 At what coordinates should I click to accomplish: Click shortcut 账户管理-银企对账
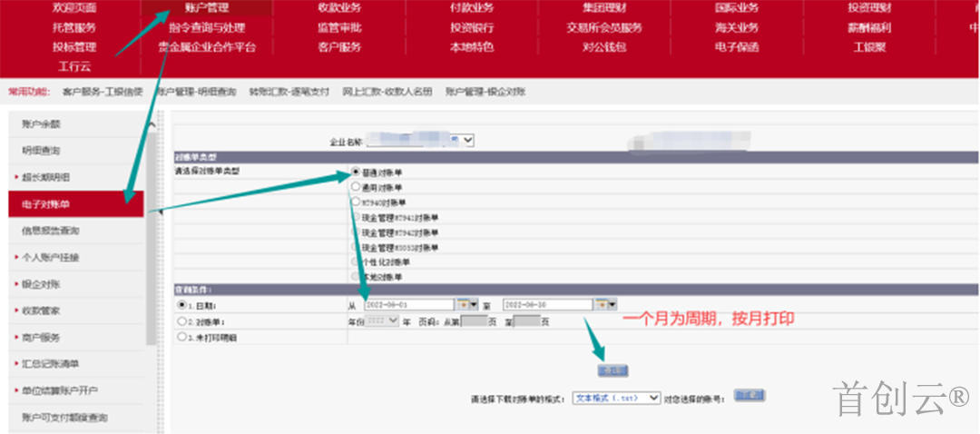(485, 92)
